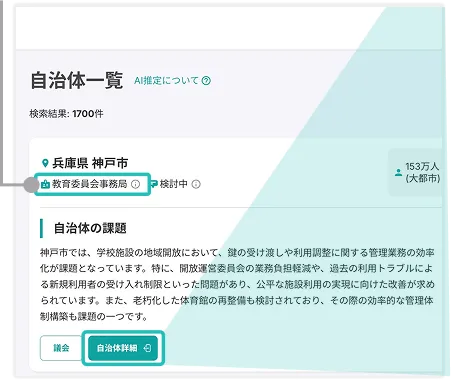Image resolution: width=451 pixels, height=382 pixels.
Task: Open the 自治体詳細 button
Action: (123, 348)
